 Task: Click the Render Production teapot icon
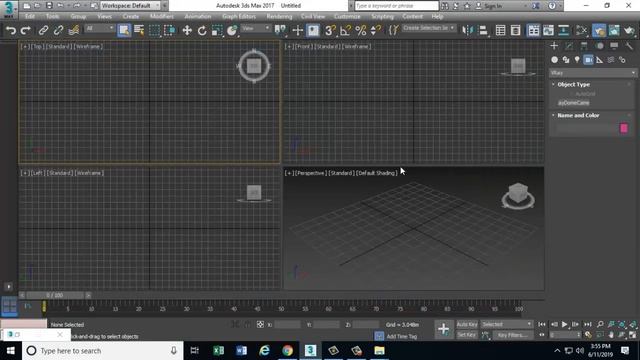(629, 30)
